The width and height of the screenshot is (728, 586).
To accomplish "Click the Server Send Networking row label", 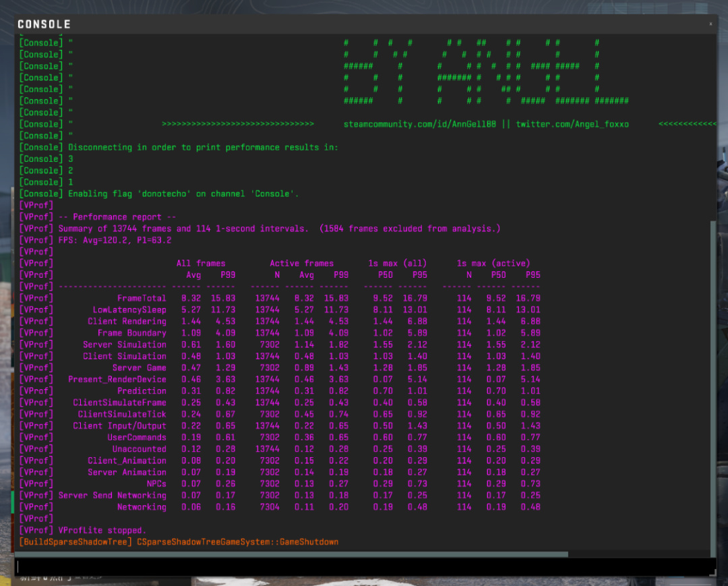I will [x=113, y=496].
